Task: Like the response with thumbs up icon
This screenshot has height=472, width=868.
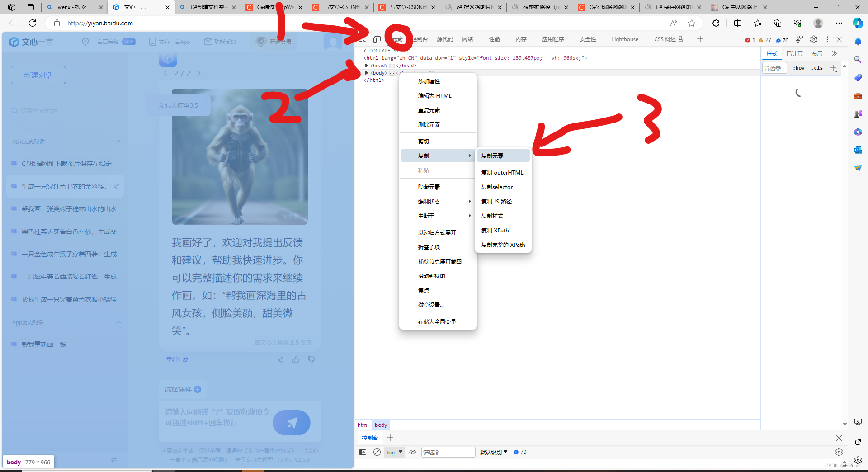Action: 296,360
